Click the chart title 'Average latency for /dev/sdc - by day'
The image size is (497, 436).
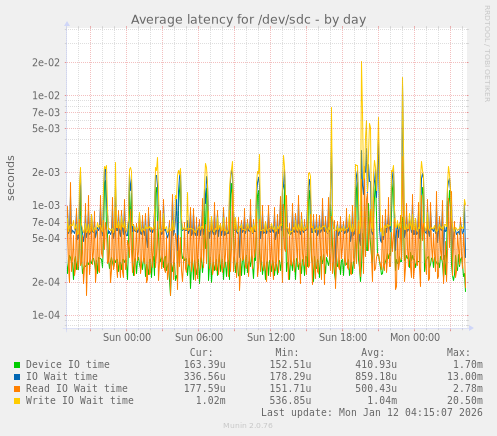pyautogui.click(x=248, y=20)
